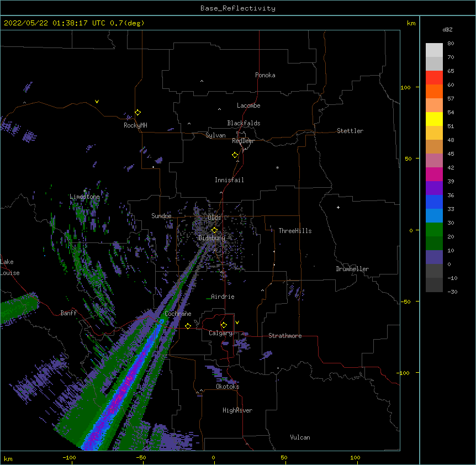The height and width of the screenshot is (465, 476).
Task: Select the 10 dBZ slate purple swatch
Action: coord(434,257)
